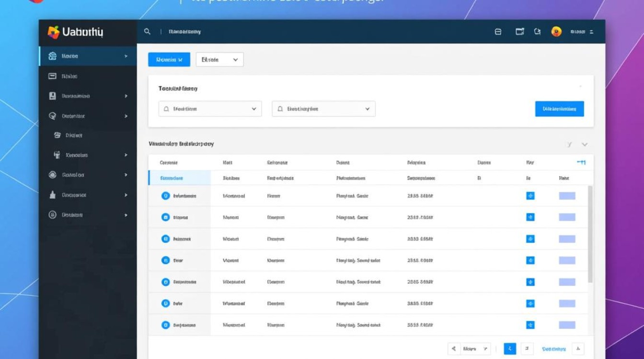Open the white dropdown beside the blue top button

point(219,60)
